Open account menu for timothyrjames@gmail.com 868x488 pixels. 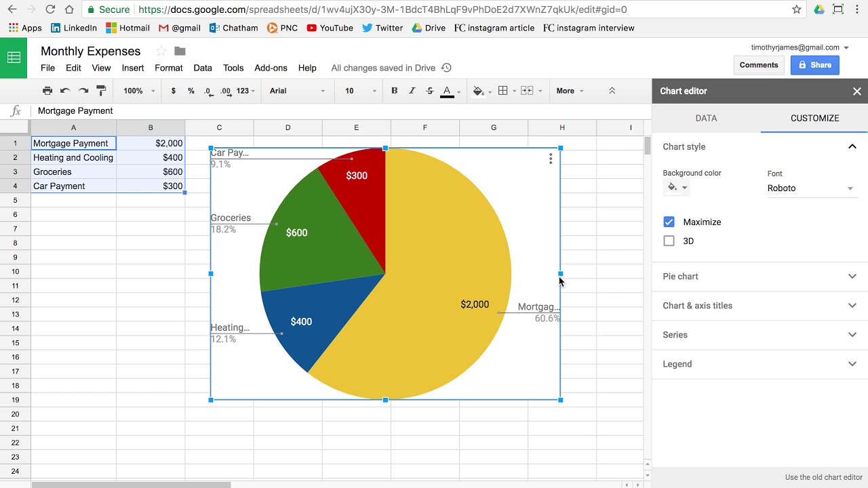click(x=800, y=47)
